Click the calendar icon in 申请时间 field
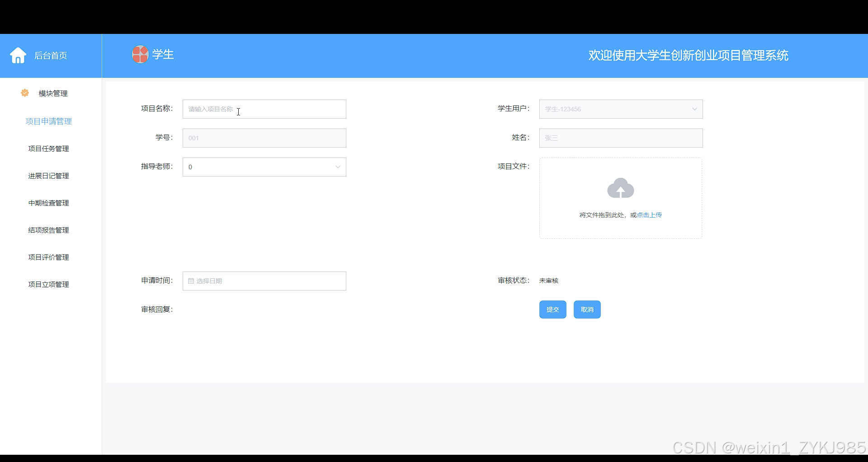 coord(191,281)
